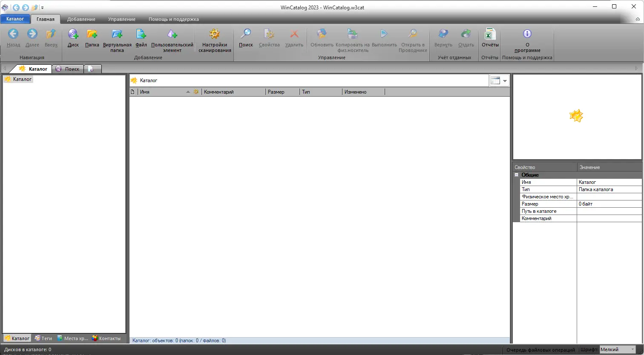Viewport: 644px width, 355px height.
Task: Click the 0 байт size value
Action: tap(609, 204)
